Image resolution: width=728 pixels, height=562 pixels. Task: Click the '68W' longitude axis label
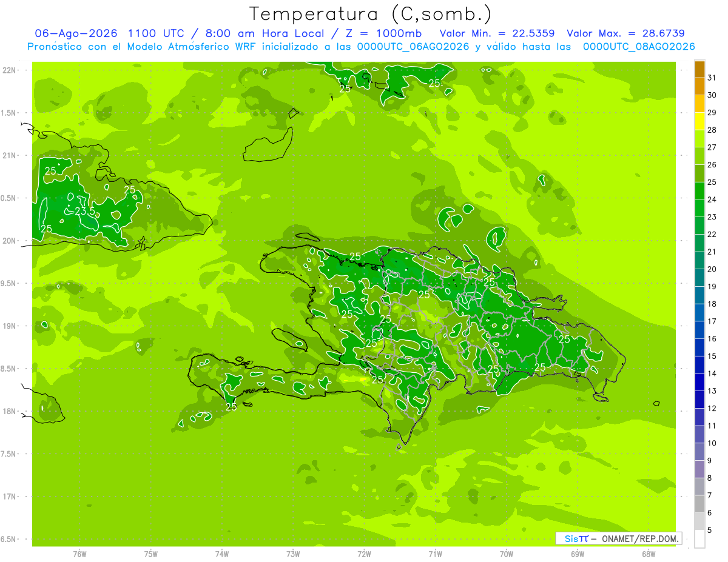pyautogui.click(x=649, y=554)
